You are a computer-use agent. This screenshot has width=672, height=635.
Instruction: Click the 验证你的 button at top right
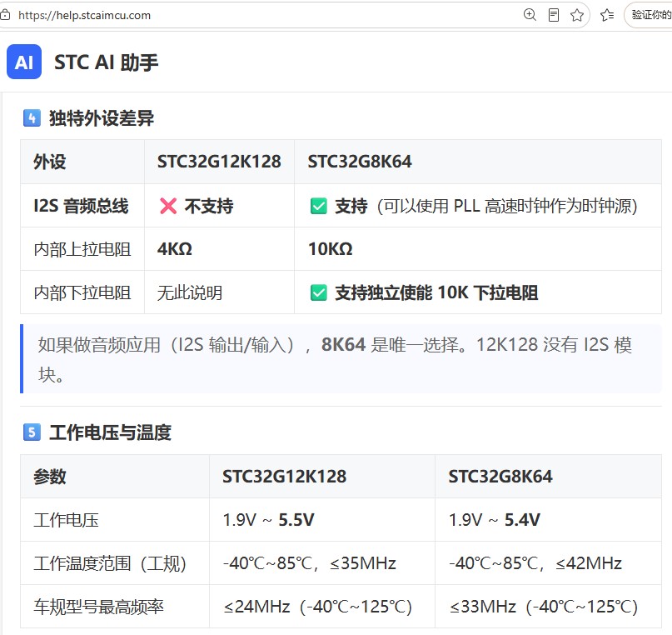click(x=649, y=15)
